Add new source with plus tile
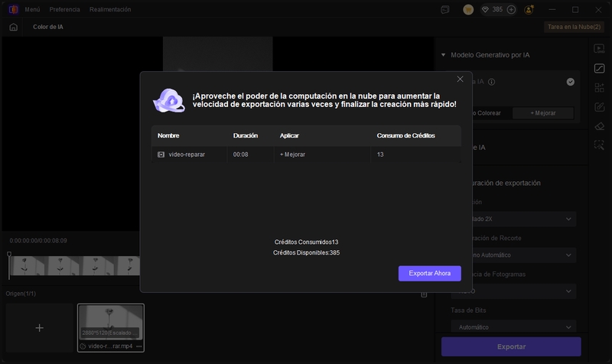Screen dimensions: 612x364 pos(40,328)
